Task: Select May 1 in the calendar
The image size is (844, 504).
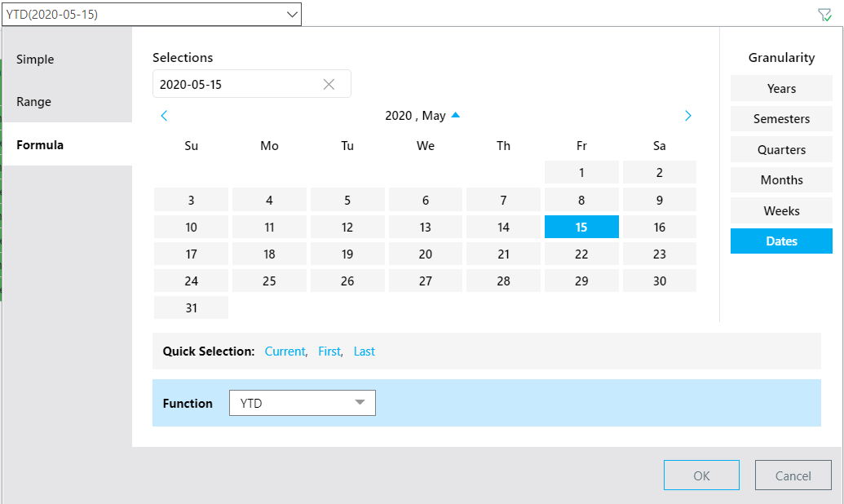Action: (581, 172)
